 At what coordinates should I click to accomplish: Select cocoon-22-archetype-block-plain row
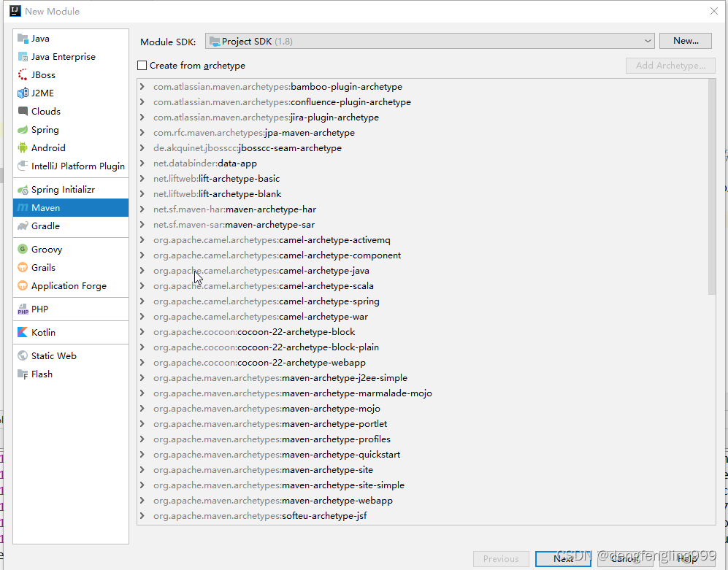tap(423, 347)
